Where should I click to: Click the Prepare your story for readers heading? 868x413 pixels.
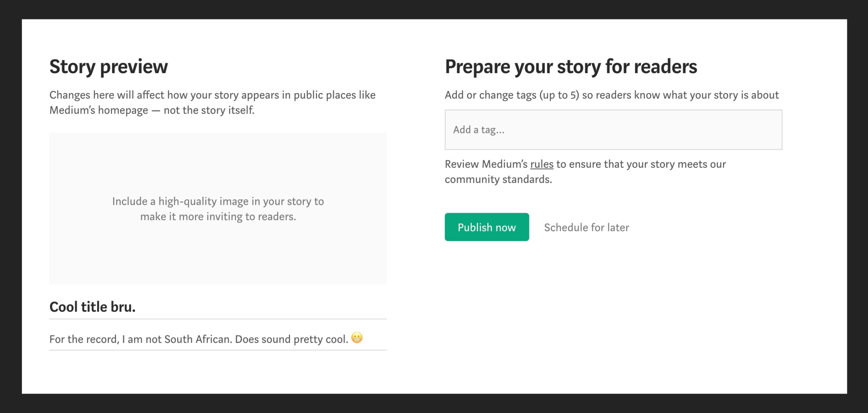point(571,66)
